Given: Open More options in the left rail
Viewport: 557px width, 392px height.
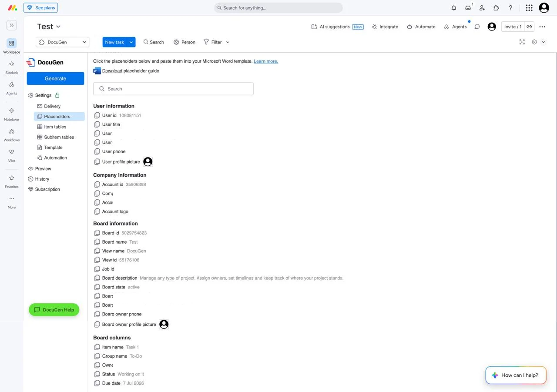Looking at the screenshot, I should click(12, 202).
